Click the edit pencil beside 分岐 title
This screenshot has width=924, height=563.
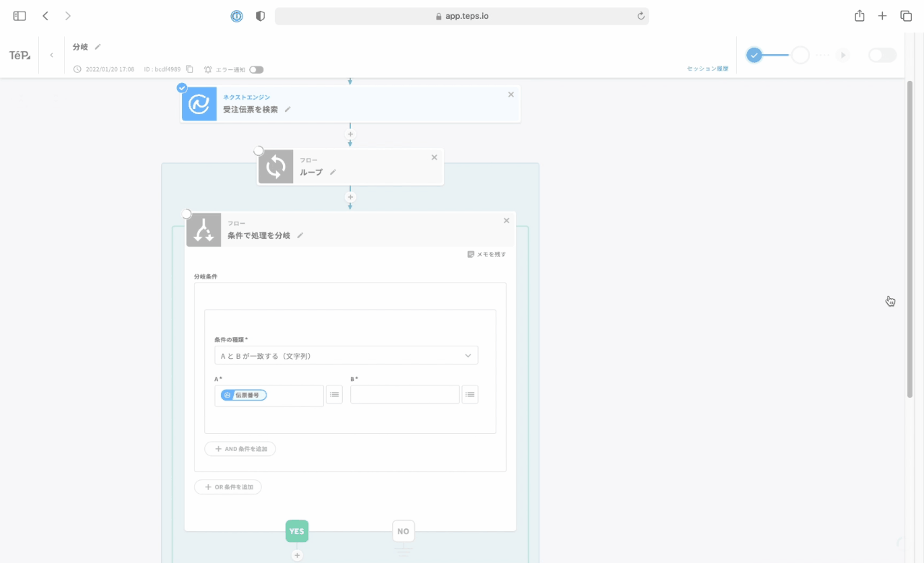(98, 47)
